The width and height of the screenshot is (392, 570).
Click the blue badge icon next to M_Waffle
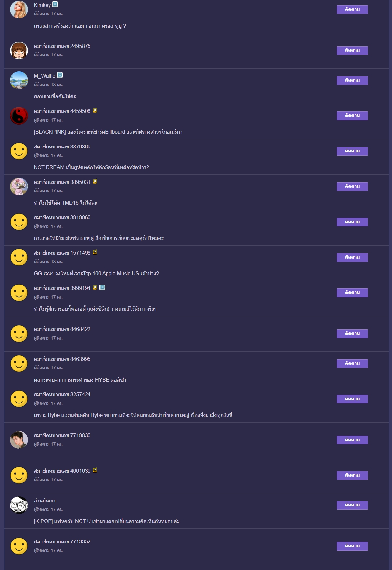(x=60, y=75)
